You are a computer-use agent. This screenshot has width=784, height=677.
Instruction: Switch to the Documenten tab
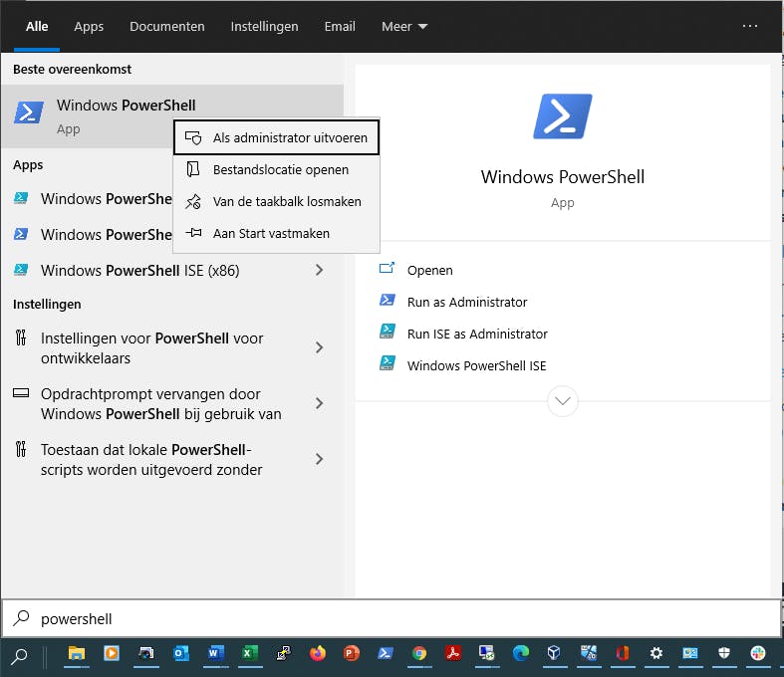(x=167, y=27)
